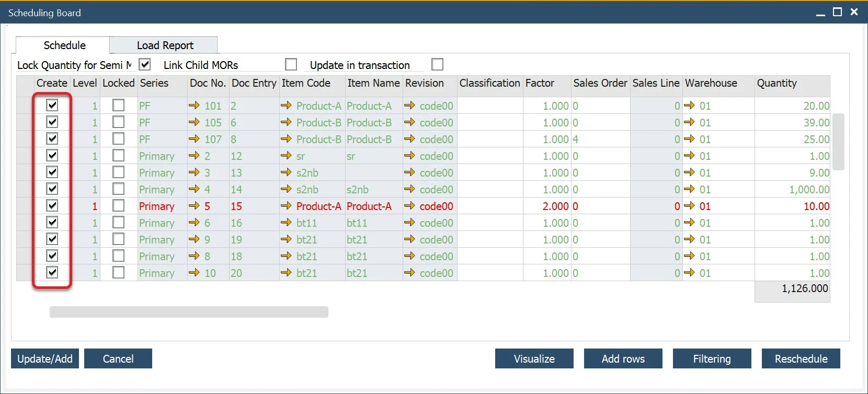The height and width of the screenshot is (394, 868).
Task: Uncheck Create checkbox in first PF row
Action: tap(52, 106)
